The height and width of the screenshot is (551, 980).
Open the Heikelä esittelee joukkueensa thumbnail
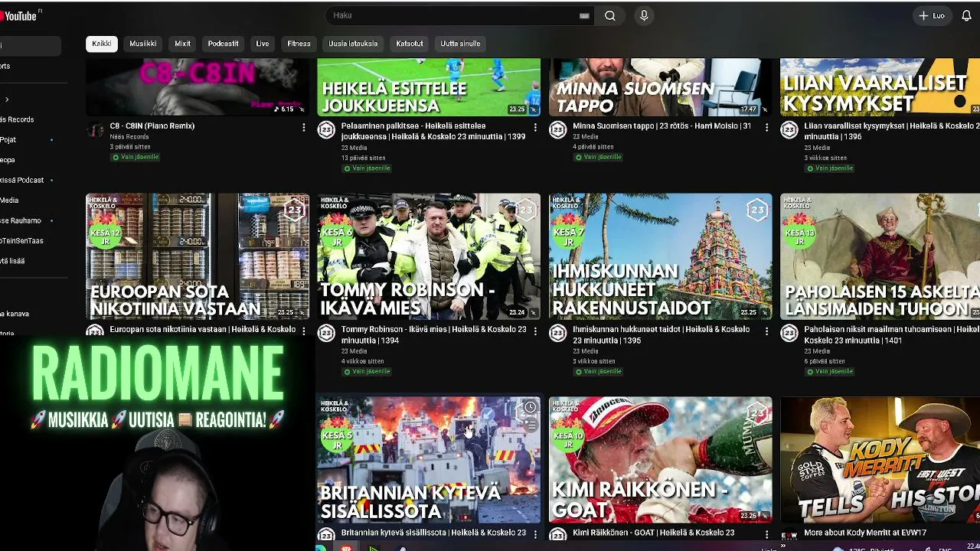[429, 87]
